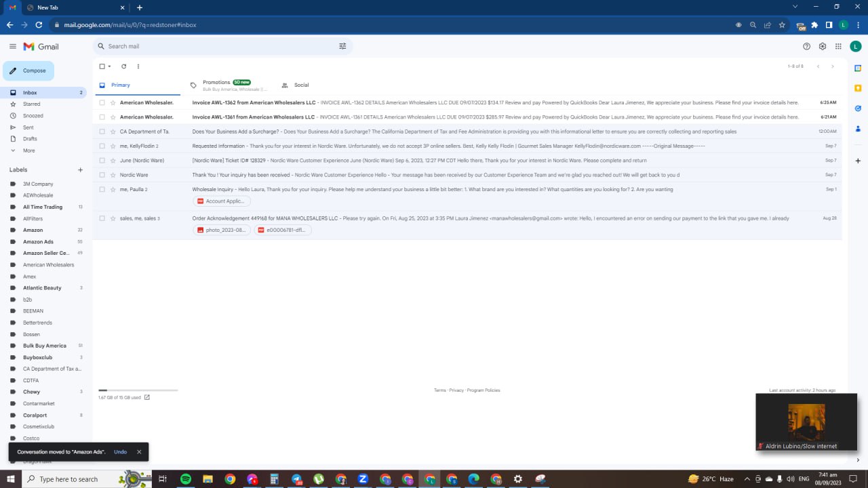Screen dimensions: 868x488
Task: Open more options three-dot toolbar menu
Action: tap(138, 66)
